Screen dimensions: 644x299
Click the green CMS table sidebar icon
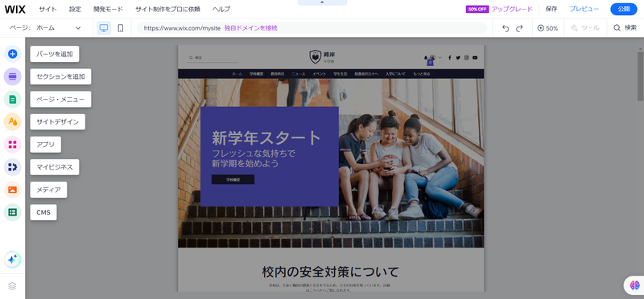tap(12, 212)
